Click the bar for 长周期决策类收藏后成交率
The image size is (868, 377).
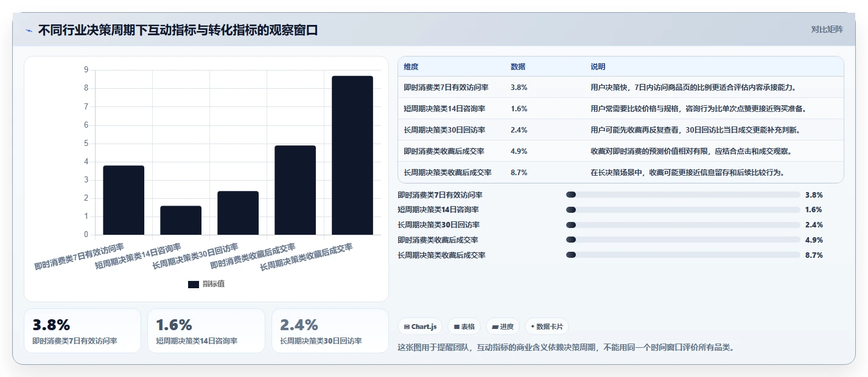[x=352, y=155]
